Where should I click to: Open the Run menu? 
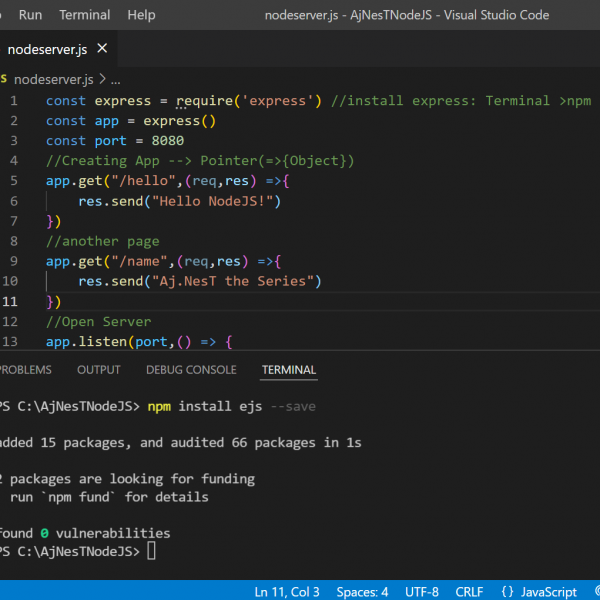coord(30,15)
